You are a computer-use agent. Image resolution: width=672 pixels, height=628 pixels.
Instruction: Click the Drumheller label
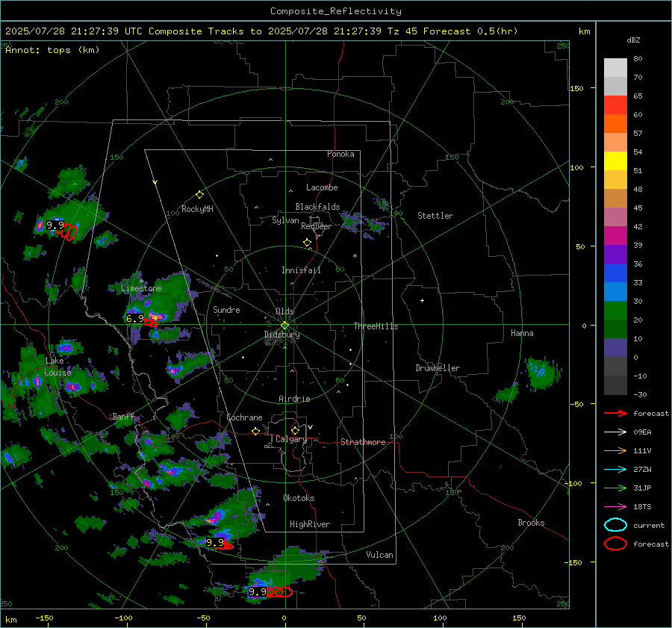tap(438, 368)
